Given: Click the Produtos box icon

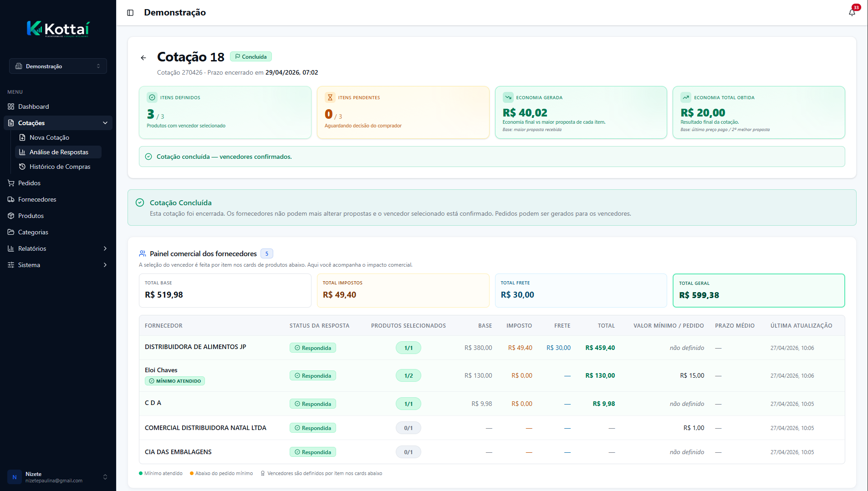Looking at the screenshot, I should (11, 216).
